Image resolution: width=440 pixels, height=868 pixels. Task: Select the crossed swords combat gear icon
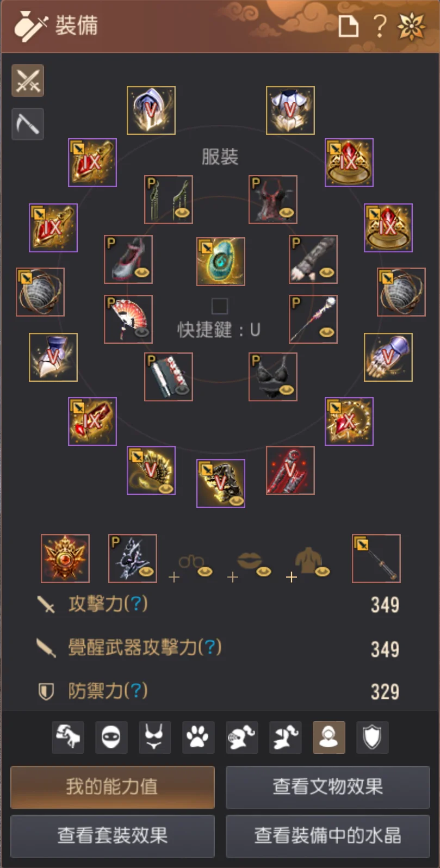(28, 81)
